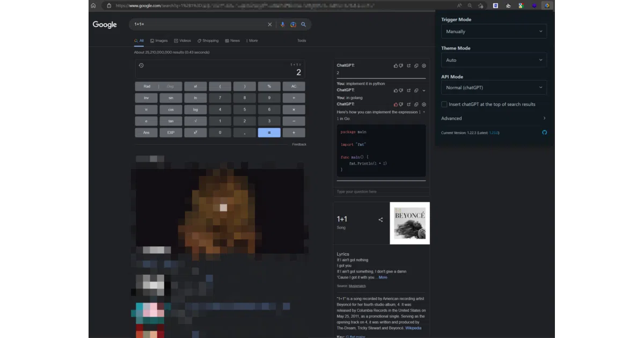Click the browser home icon
Screen dimensions: 644x338
click(x=93, y=5)
